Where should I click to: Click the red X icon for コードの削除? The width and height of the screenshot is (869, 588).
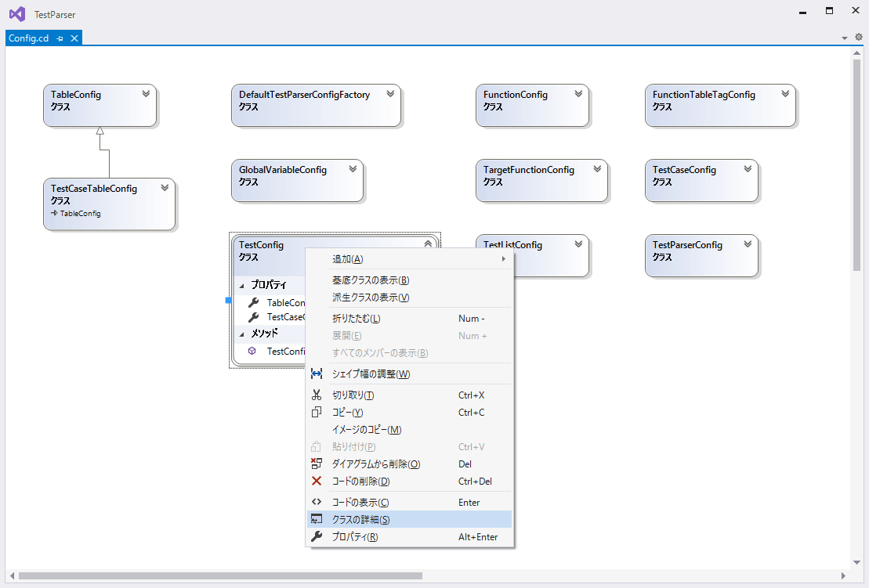[x=317, y=481]
